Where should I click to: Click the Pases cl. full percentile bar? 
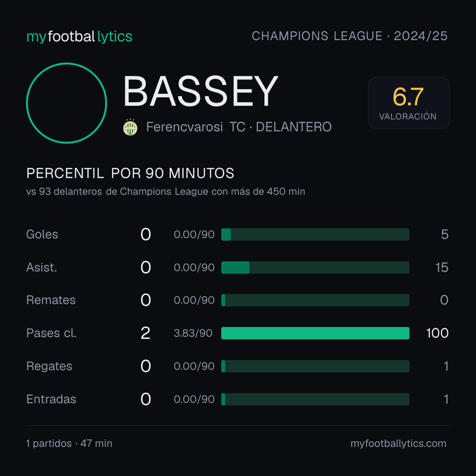pyautogui.click(x=315, y=333)
